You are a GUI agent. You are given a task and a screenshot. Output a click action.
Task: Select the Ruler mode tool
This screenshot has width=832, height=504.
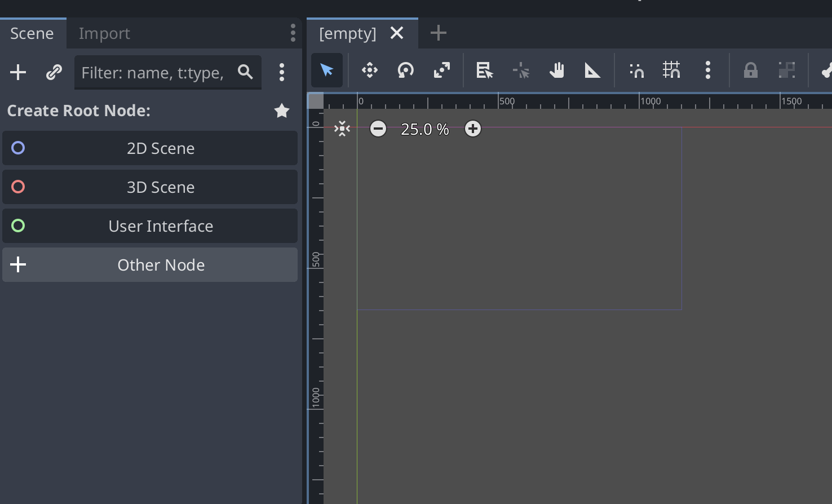coord(591,70)
